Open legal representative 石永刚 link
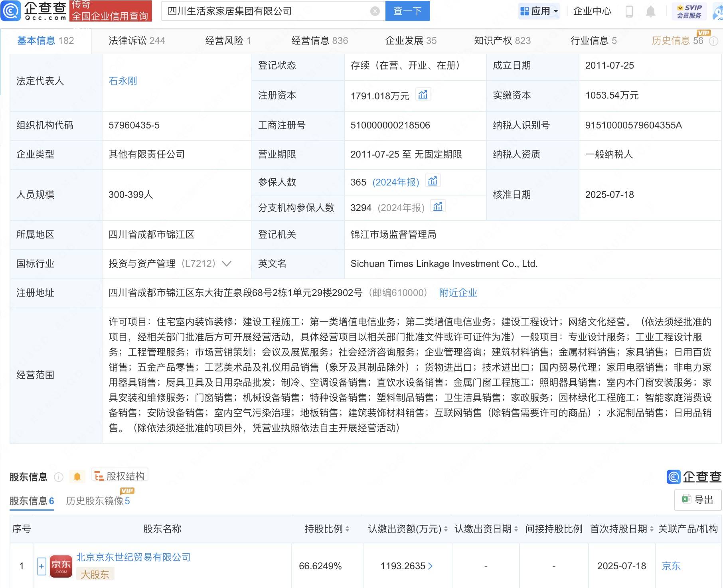This screenshot has height=588, width=723. [x=122, y=81]
